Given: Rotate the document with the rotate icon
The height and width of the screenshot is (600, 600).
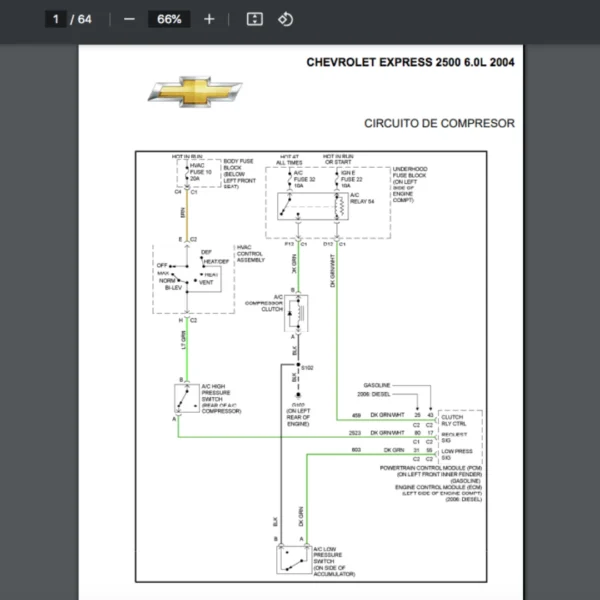Looking at the screenshot, I should coord(285,19).
